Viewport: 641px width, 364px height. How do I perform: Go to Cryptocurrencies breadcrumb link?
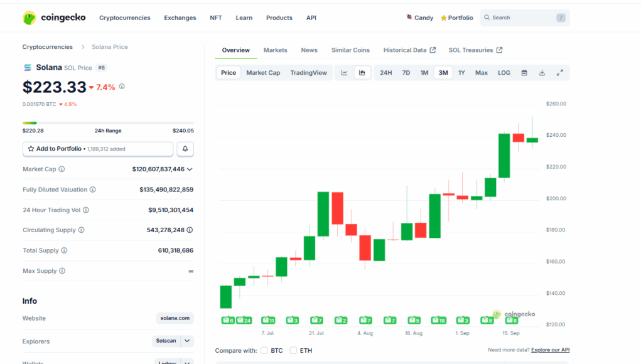48,47
